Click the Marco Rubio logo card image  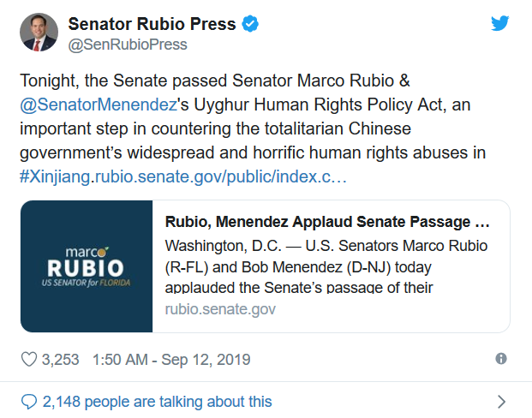point(87,266)
